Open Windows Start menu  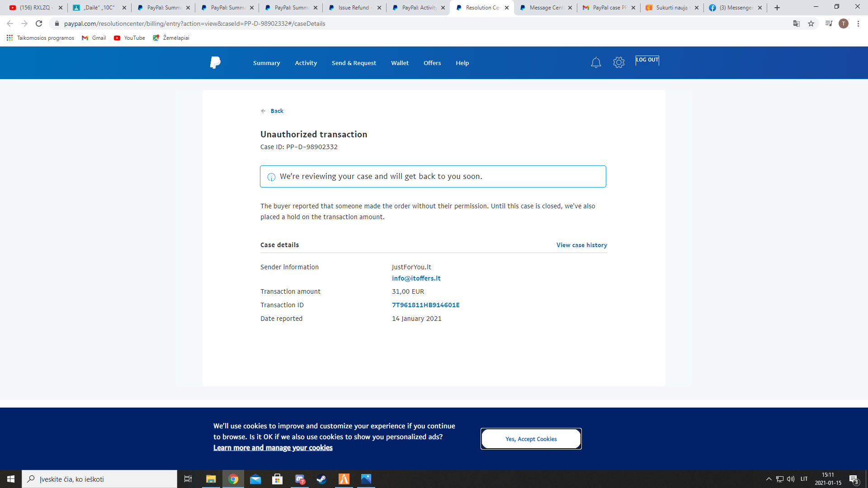point(11,479)
